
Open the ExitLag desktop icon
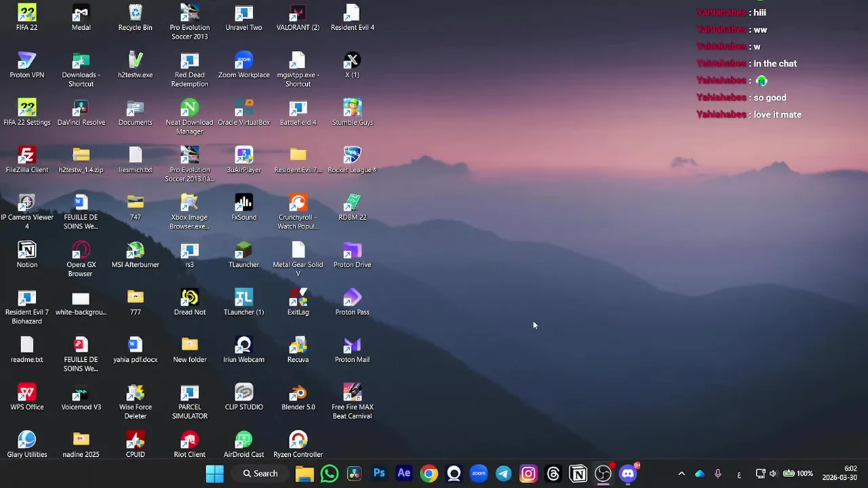pyautogui.click(x=298, y=302)
